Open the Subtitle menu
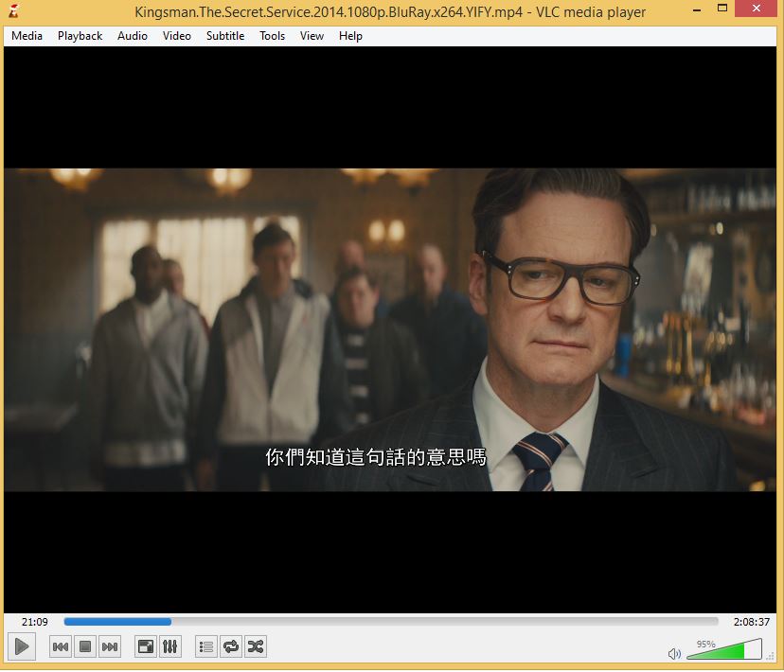Image resolution: width=784 pixels, height=672 pixels. [x=225, y=36]
